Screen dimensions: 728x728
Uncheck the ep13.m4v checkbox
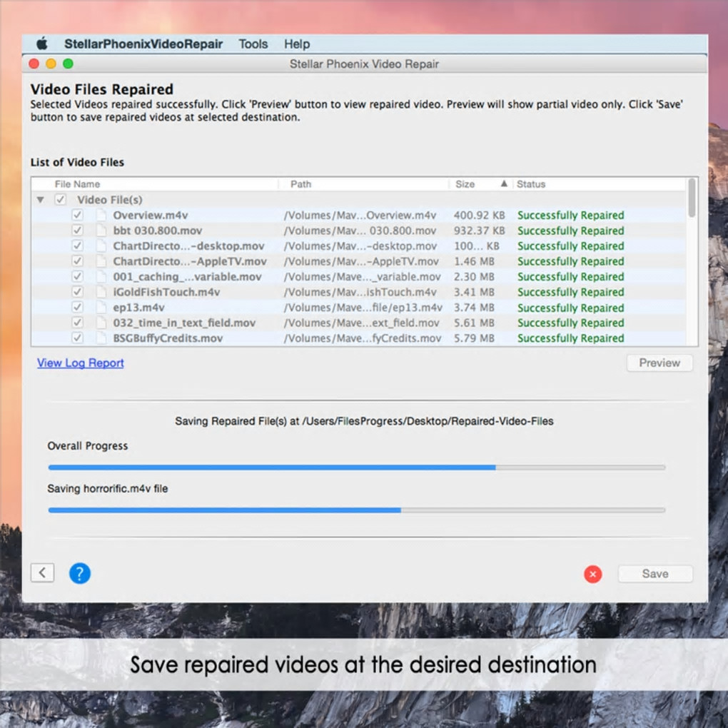pyautogui.click(x=78, y=307)
